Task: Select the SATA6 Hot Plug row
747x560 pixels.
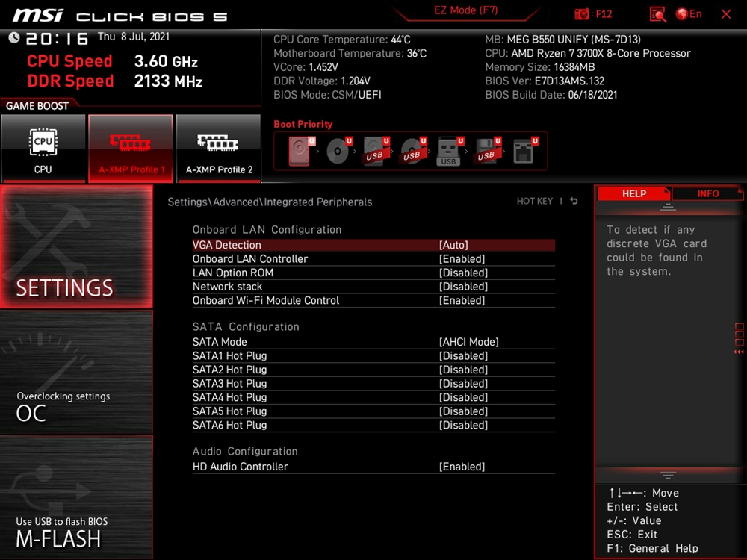Action: coord(373,425)
